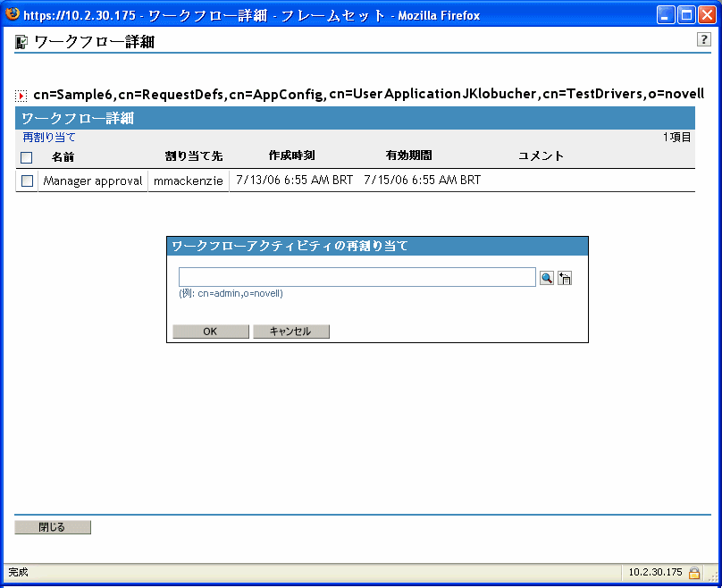Click the magnifier object selector icon

(546, 278)
